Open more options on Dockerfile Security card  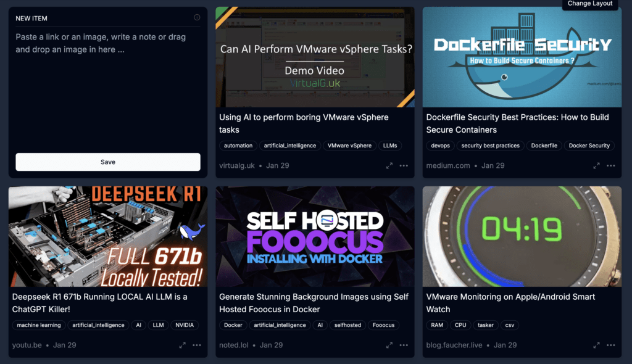pos(611,166)
